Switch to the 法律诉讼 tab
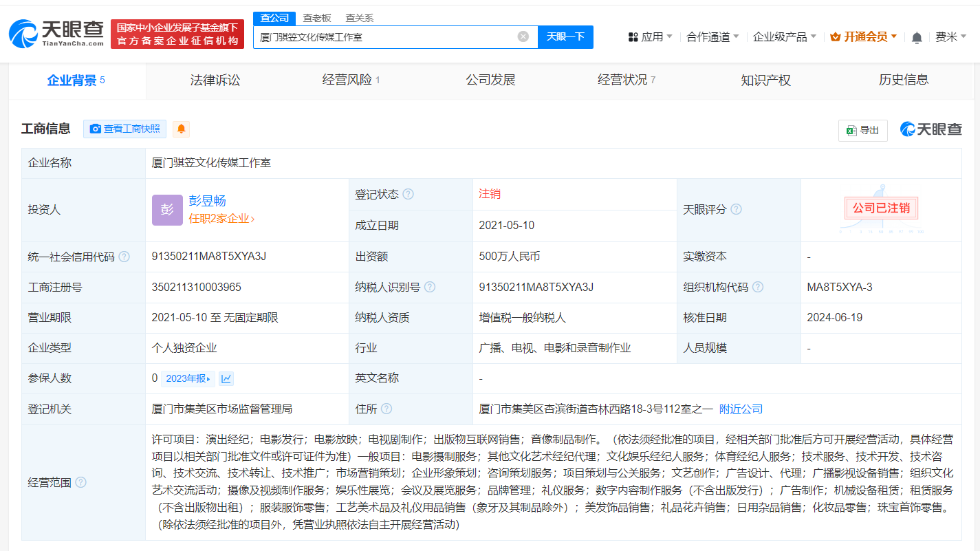Viewport: 980px width, 551px height. (215, 80)
